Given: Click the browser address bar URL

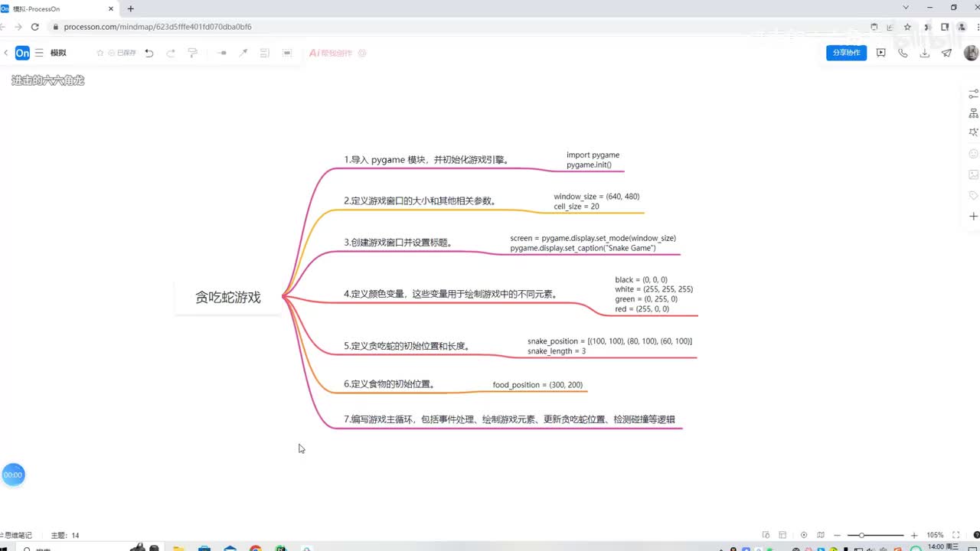Looking at the screenshot, I should pyautogui.click(x=158, y=27).
